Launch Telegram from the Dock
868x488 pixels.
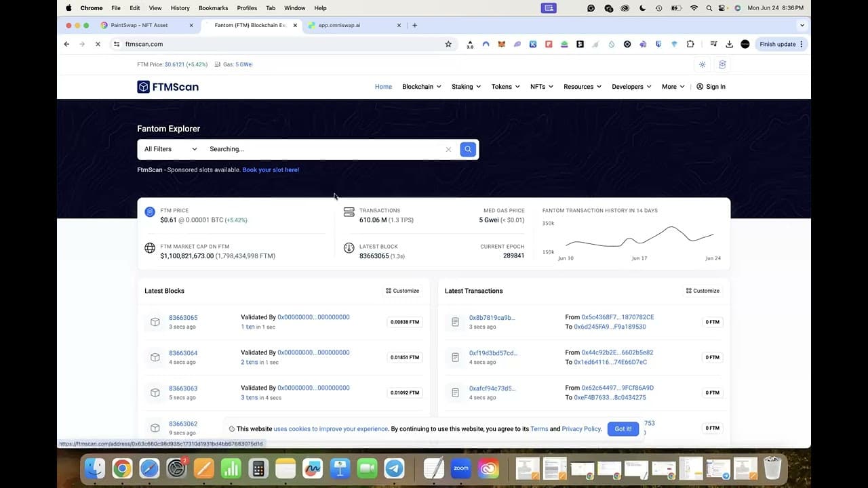pos(394,468)
